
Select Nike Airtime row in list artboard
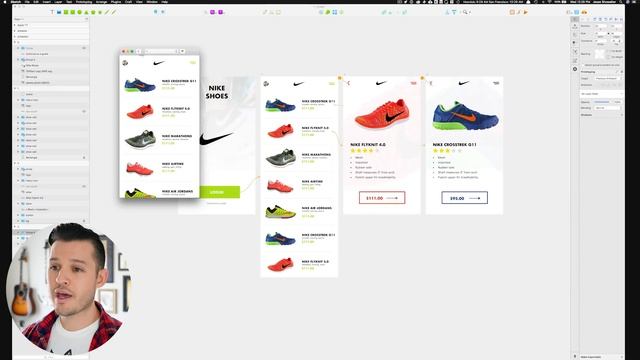coord(299,185)
